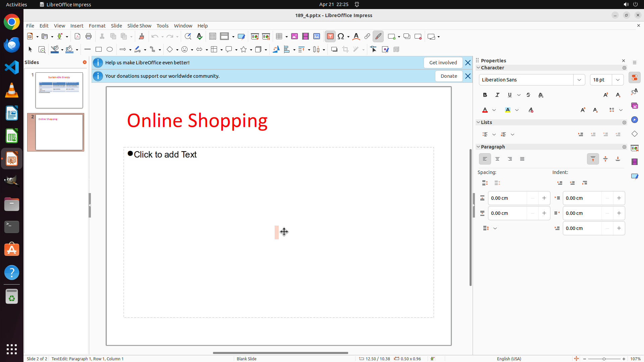Toggle Bold in the Character panel
644x362 pixels.
485,95
